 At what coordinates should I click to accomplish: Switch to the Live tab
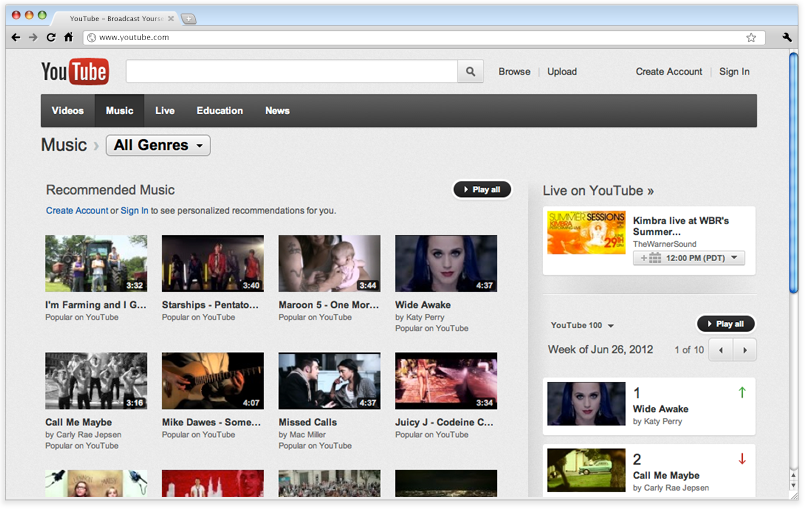(x=165, y=110)
